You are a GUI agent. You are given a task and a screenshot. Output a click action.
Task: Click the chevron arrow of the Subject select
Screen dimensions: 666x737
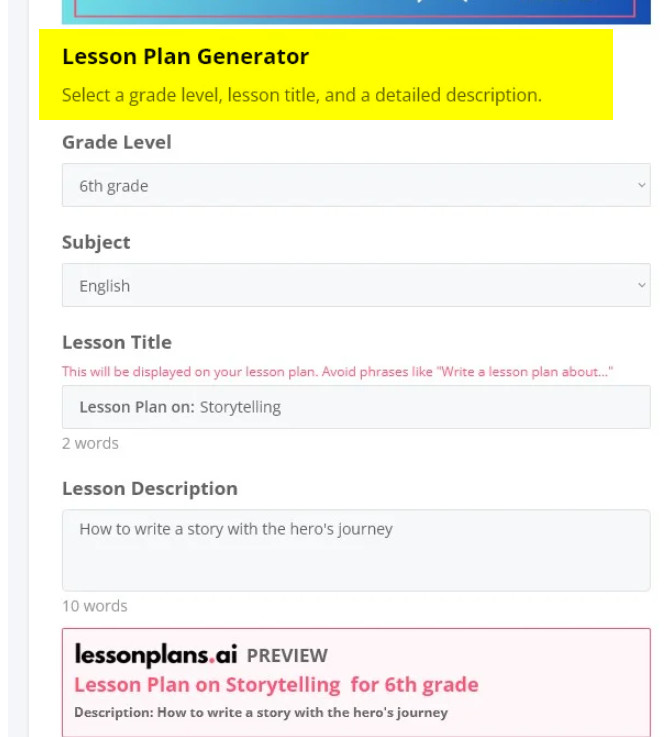click(x=642, y=285)
